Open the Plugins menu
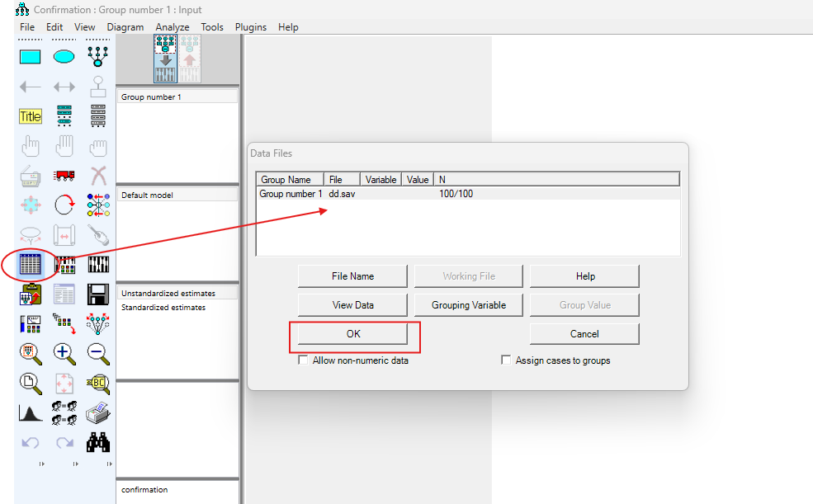Viewport: 813px width, 504px height. tap(251, 27)
